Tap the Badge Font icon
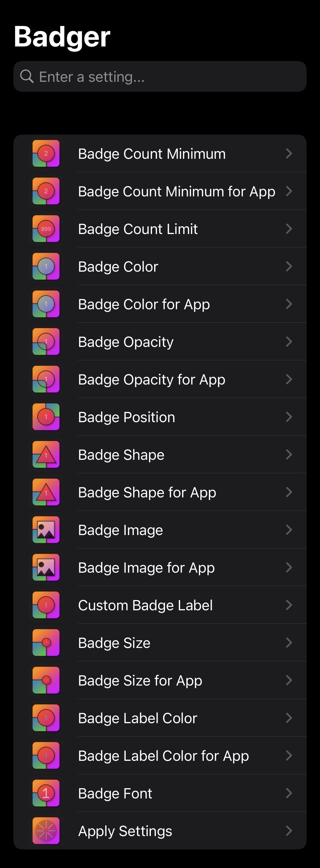The width and height of the screenshot is (320, 868). point(46,793)
